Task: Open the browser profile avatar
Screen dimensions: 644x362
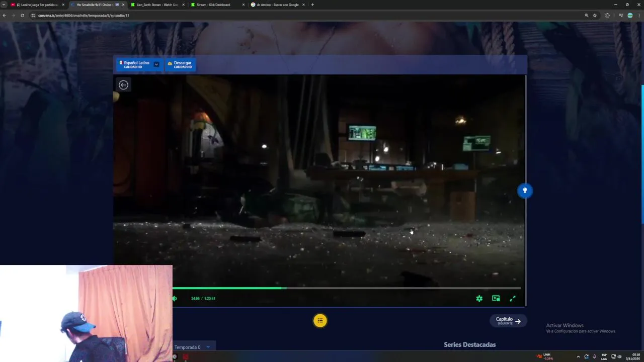Action: click(630, 16)
